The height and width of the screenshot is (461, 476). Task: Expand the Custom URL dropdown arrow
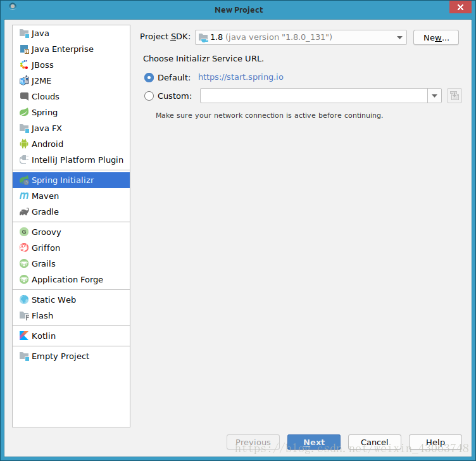click(x=434, y=96)
